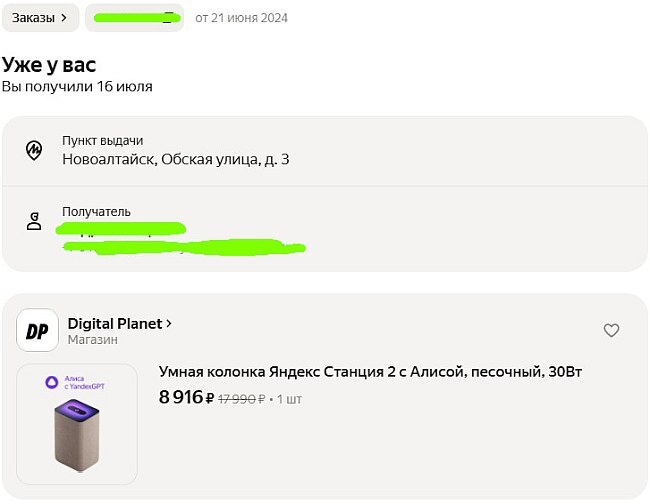Click the Получатель label
The height and width of the screenshot is (504, 650).
(x=96, y=212)
